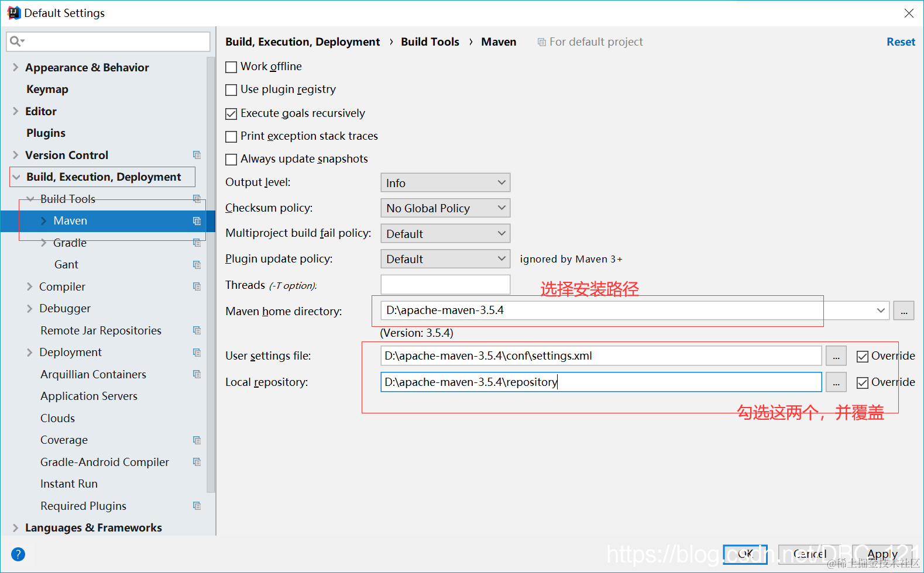Collapse Build, Execution, Deployment section
Viewport: 924px width, 573px height.
pyautogui.click(x=16, y=177)
